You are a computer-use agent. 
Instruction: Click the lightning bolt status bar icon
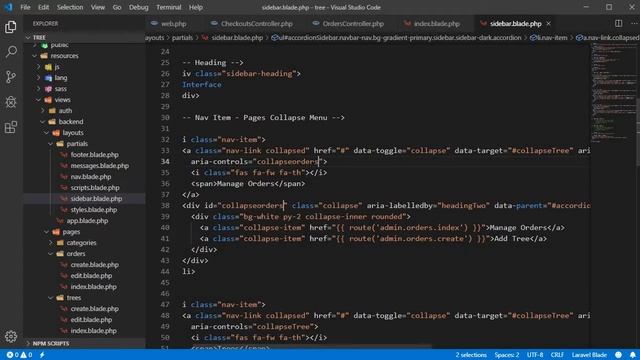42,355
